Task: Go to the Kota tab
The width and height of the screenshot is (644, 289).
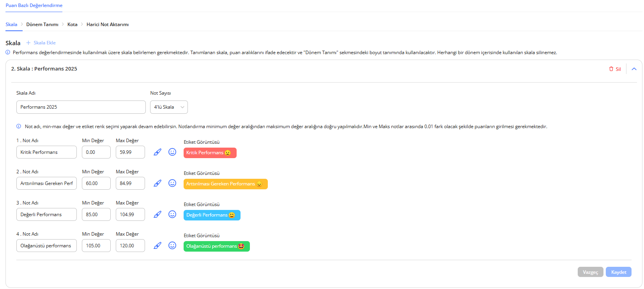Action: 72,25
